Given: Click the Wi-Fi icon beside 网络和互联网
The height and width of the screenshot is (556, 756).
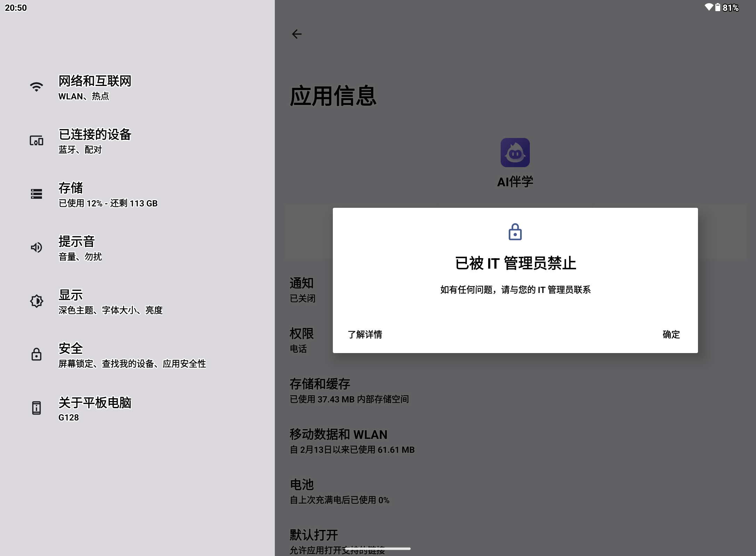Looking at the screenshot, I should (36, 87).
